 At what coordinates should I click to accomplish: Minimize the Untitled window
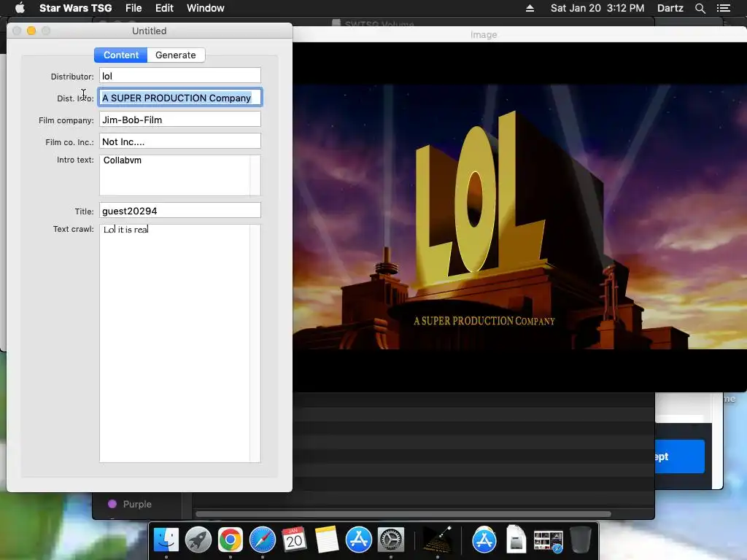[x=31, y=31]
